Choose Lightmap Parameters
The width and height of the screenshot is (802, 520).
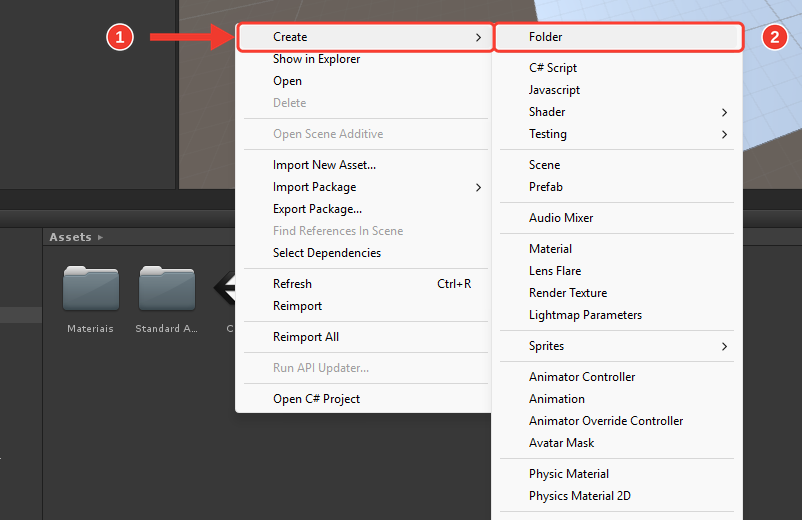(585, 314)
